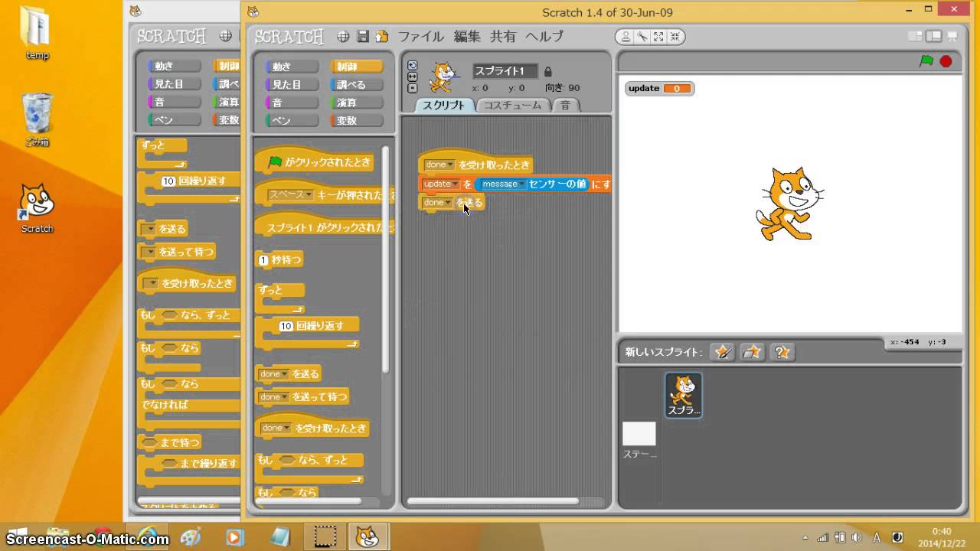
Task: Switch to small stage view mode
Action: 915,36
